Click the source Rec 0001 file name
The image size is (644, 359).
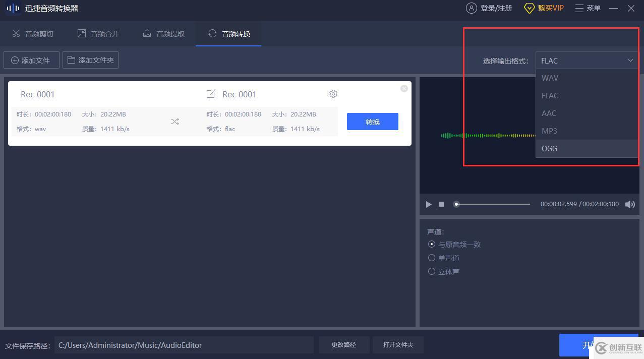(x=37, y=94)
